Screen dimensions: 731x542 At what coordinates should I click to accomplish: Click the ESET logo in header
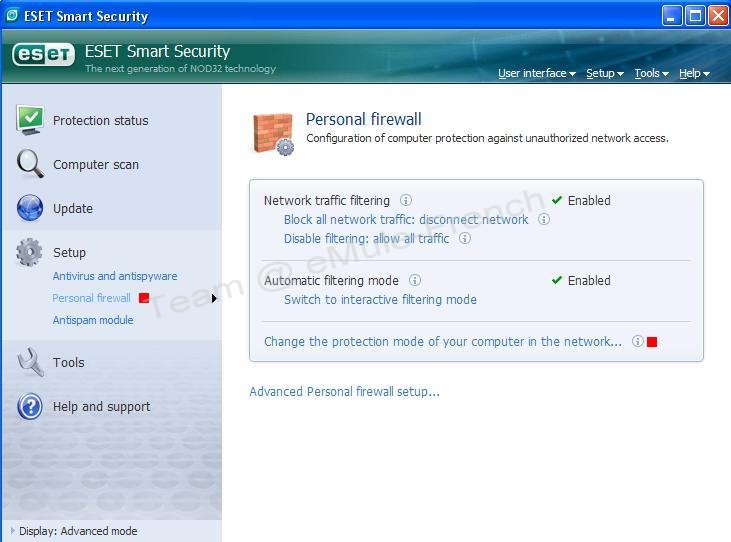pos(43,55)
